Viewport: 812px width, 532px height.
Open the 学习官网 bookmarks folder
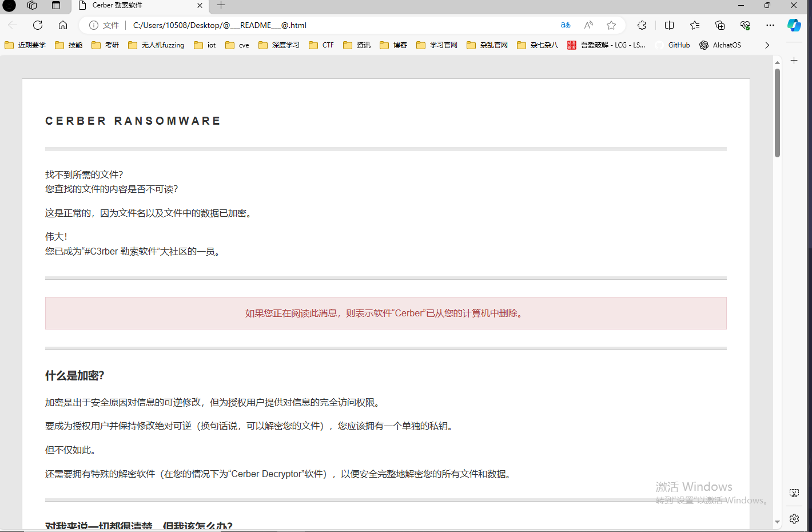[x=437, y=45]
